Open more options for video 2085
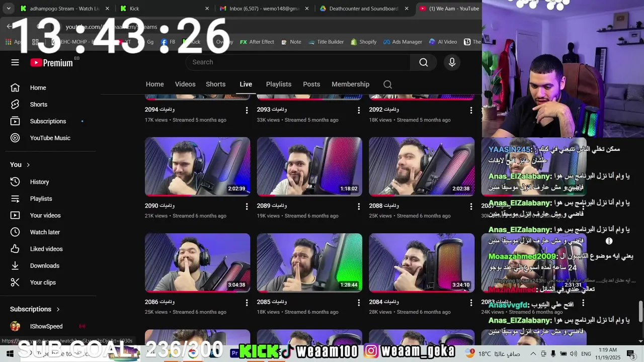The image size is (644, 362). [359, 303]
